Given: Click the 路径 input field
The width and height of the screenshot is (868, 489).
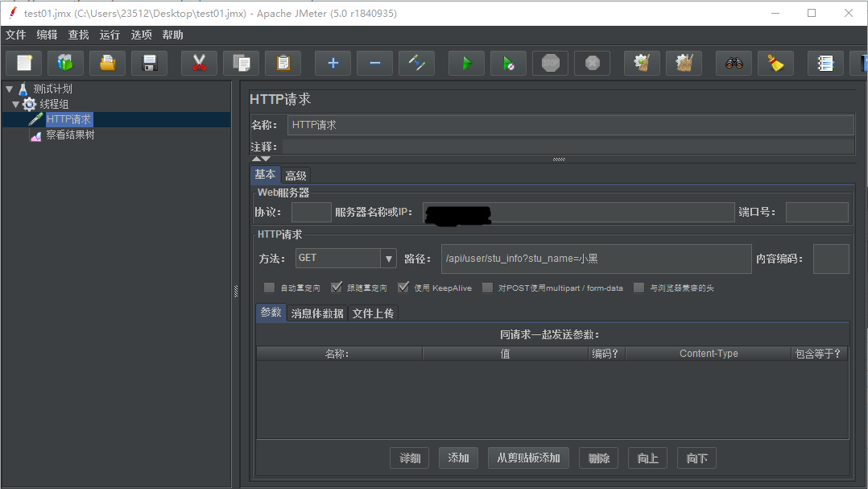Looking at the screenshot, I should tap(596, 259).
